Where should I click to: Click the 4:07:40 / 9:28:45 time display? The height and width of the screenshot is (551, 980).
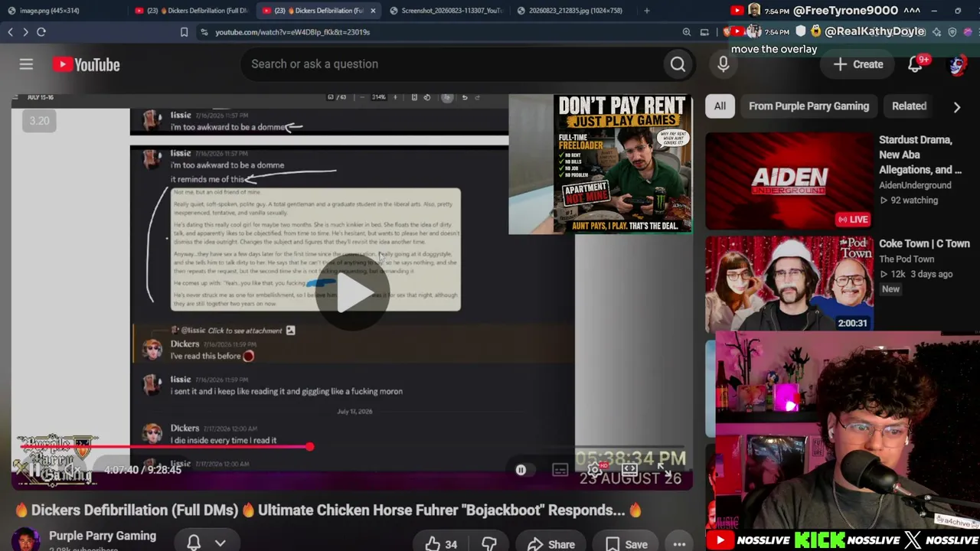(x=143, y=470)
